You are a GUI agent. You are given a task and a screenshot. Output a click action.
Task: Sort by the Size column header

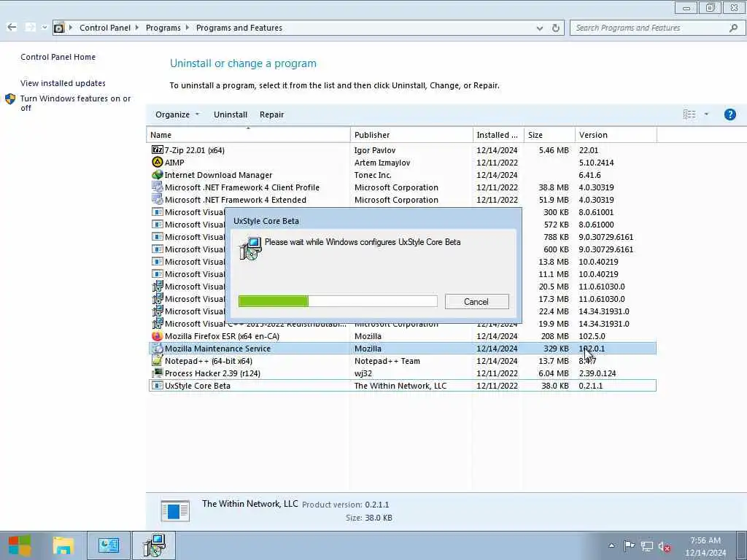pyautogui.click(x=549, y=135)
